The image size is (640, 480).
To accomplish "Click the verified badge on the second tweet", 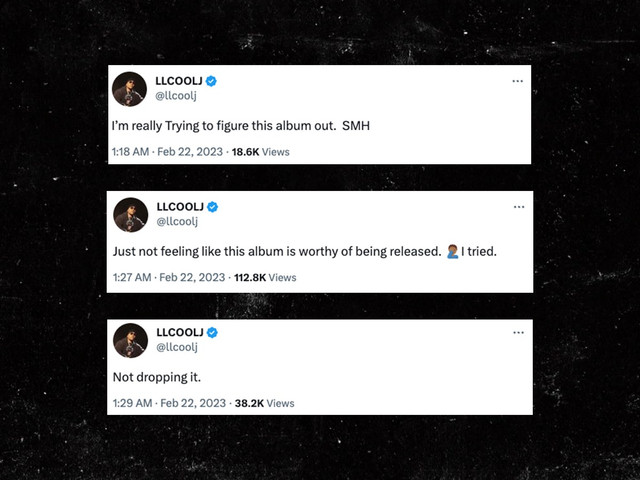I will coord(212,207).
